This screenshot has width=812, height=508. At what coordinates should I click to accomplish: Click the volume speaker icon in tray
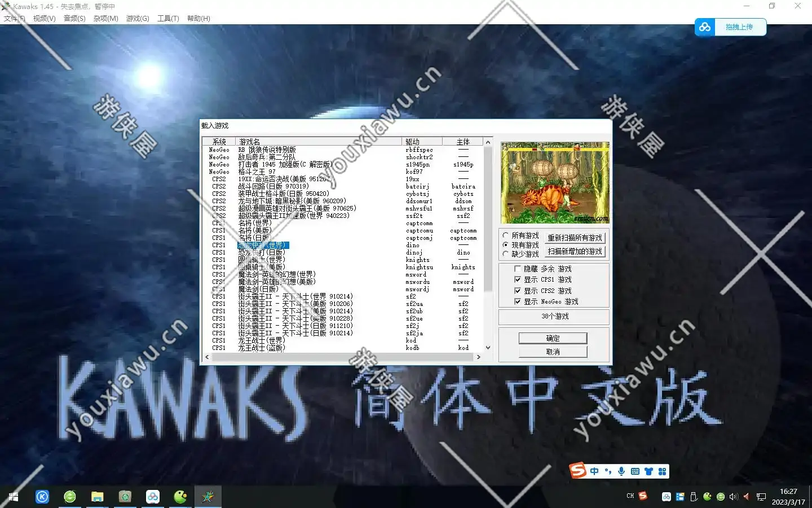tap(733, 497)
